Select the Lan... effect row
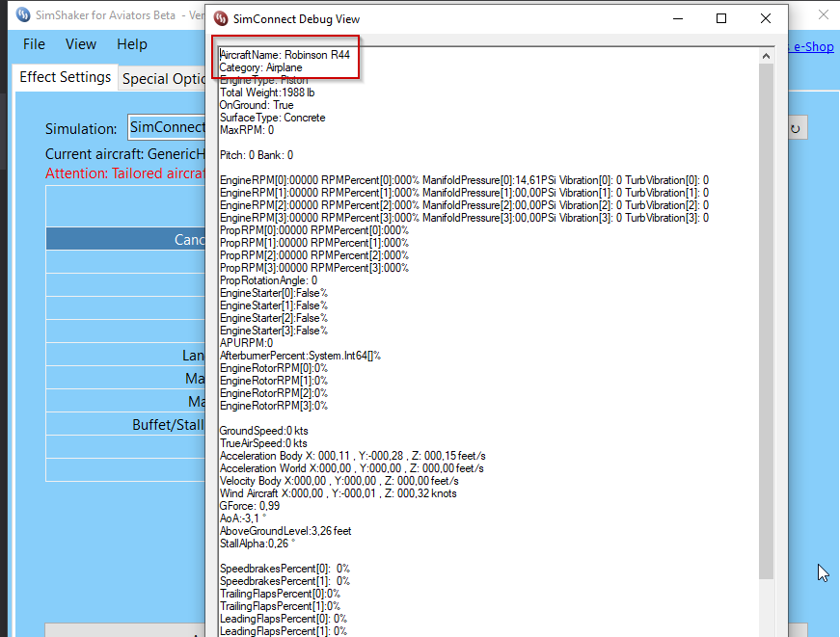The image size is (840, 637). click(126, 355)
